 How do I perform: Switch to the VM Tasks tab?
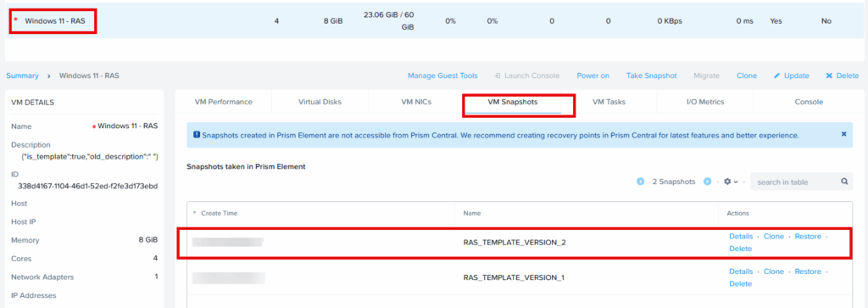(609, 102)
